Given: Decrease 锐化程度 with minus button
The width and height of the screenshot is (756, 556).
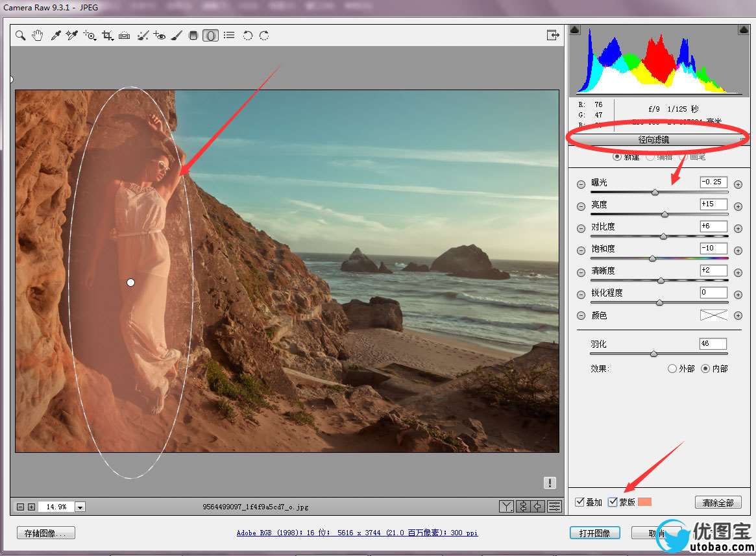Looking at the screenshot, I should click(x=581, y=295).
